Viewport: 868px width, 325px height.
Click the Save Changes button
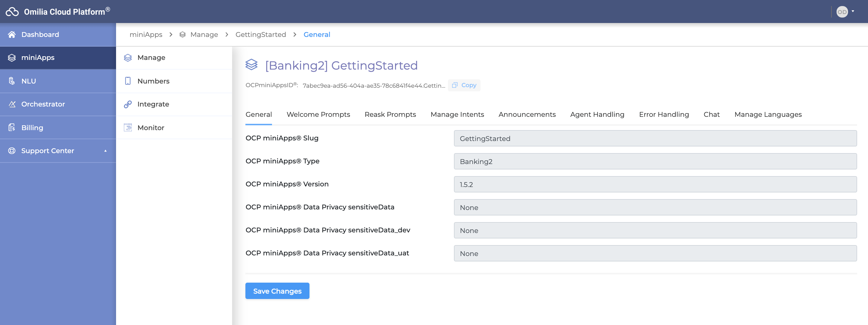277,291
